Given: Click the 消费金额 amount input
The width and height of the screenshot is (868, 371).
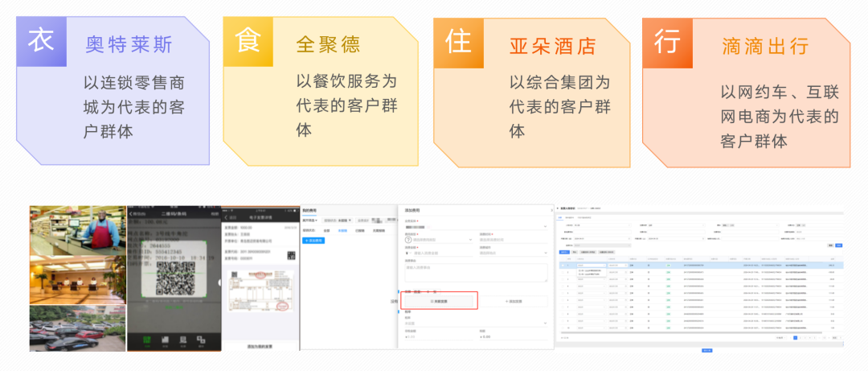Looking at the screenshot, I should click(x=443, y=253).
